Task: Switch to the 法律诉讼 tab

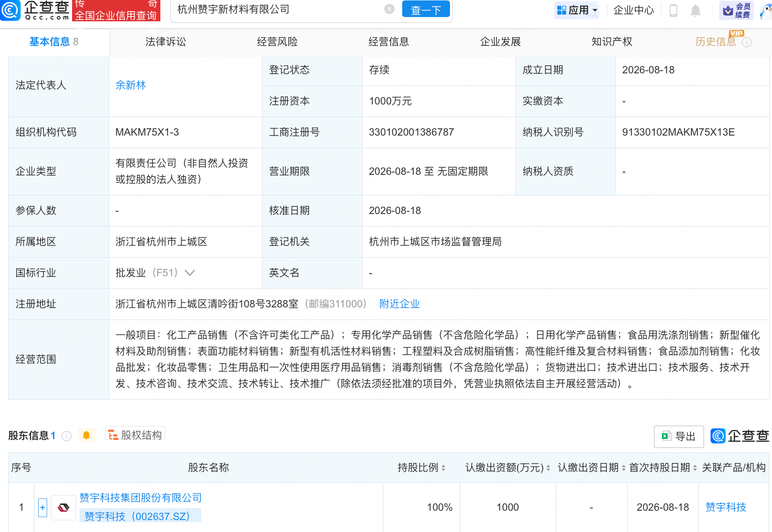Action: point(165,42)
